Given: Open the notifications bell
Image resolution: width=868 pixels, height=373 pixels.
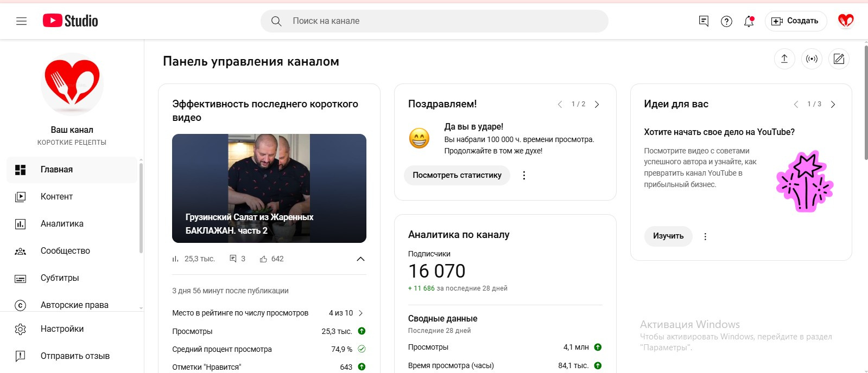Looking at the screenshot, I should click(749, 21).
